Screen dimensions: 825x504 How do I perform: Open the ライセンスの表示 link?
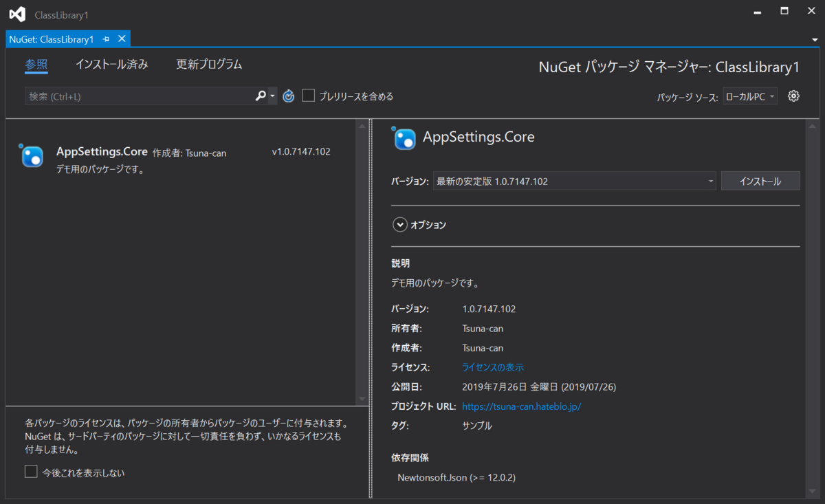492,367
